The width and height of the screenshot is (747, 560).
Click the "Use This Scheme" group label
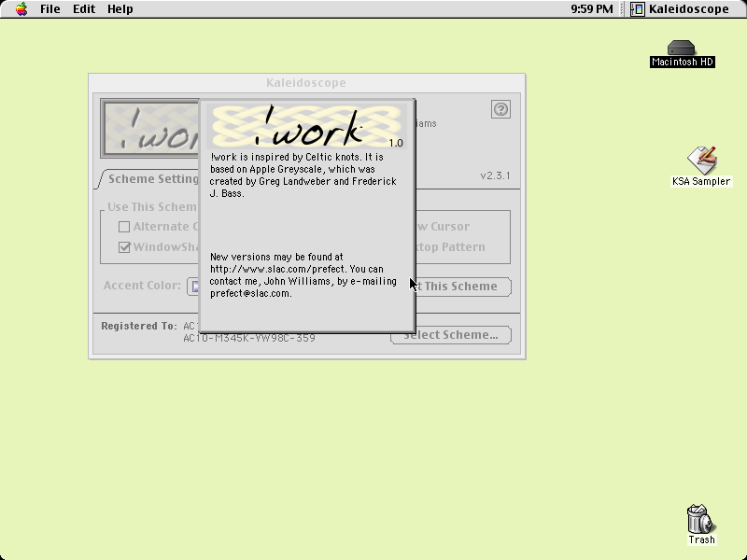pos(152,206)
